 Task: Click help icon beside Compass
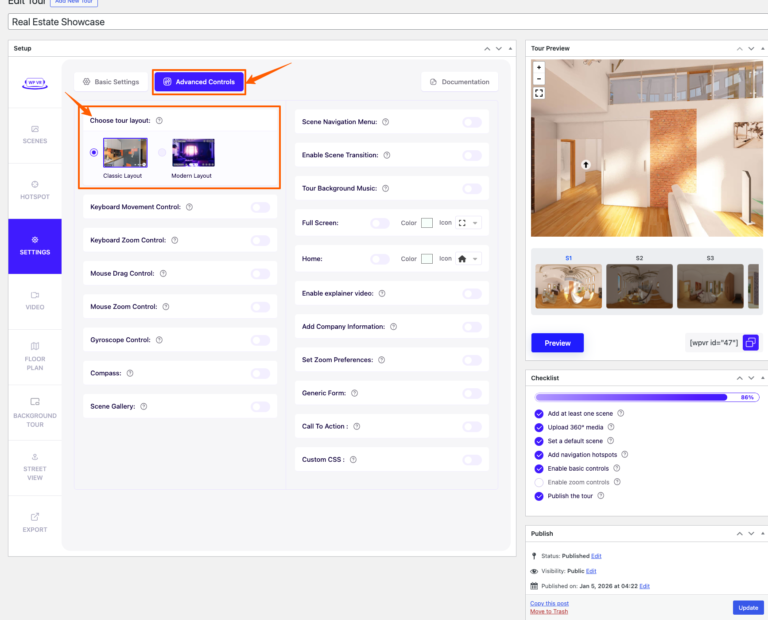130,373
